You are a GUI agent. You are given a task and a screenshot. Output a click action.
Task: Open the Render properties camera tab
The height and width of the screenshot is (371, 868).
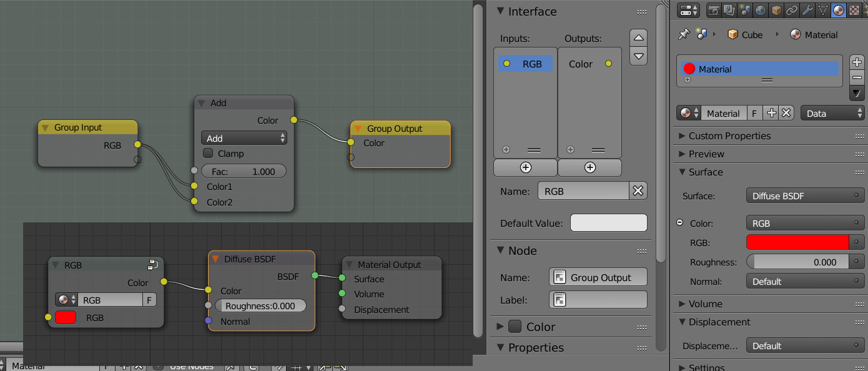coord(713,10)
